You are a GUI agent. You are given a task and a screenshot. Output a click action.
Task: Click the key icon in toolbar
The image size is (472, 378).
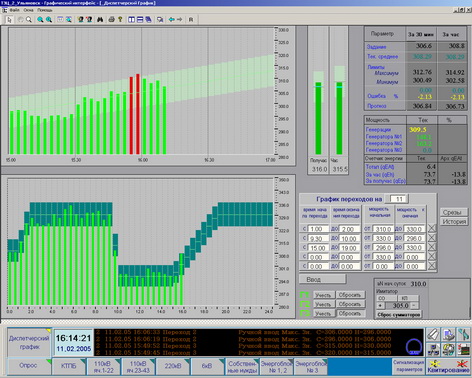point(120,20)
